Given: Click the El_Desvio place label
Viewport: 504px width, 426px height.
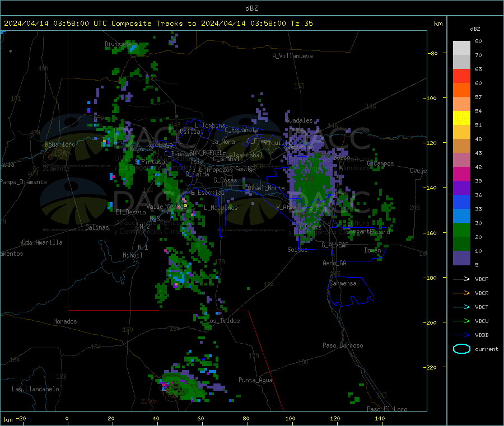Looking at the screenshot, I should (x=130, y=212).
